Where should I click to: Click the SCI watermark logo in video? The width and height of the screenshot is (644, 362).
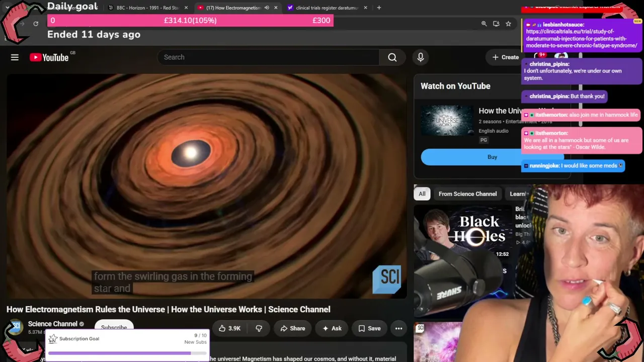[x=386, y=279]
